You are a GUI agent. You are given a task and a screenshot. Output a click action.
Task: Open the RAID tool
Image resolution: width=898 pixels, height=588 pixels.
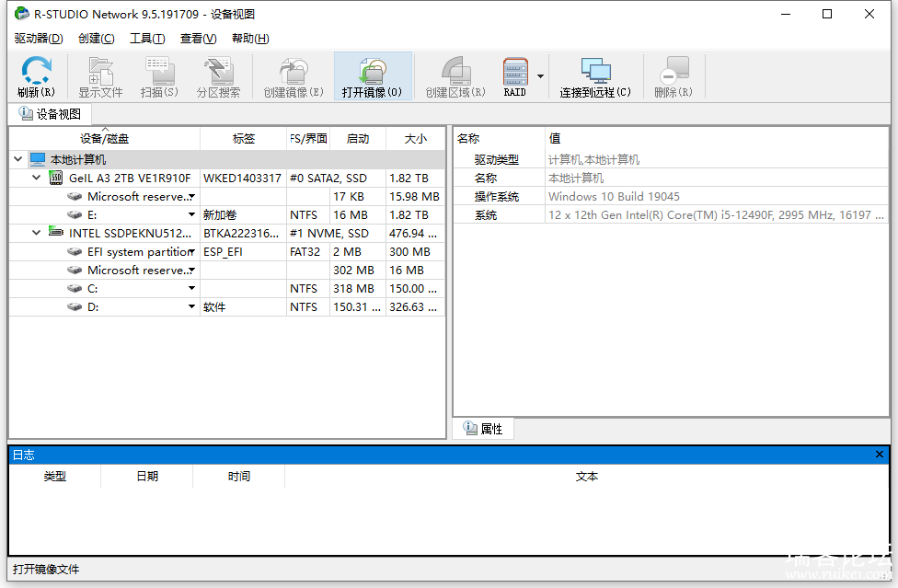click(x=514, y=75)
